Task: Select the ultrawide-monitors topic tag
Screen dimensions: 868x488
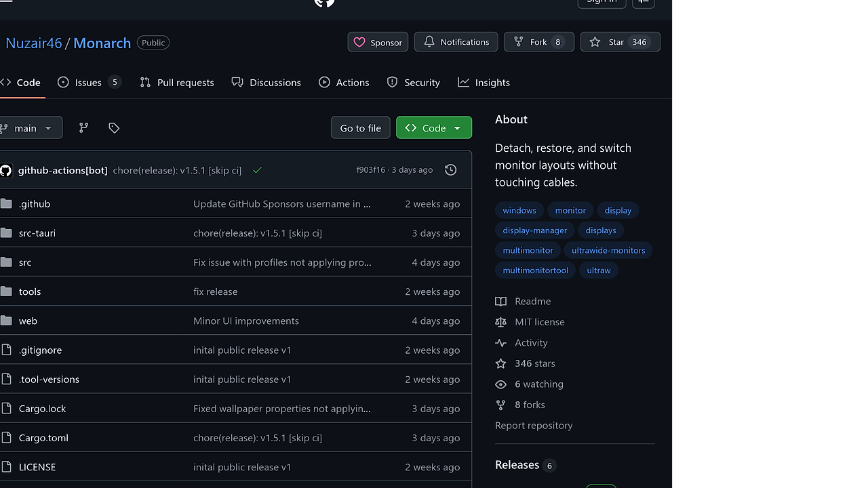Action: click(x=608, y=250)
